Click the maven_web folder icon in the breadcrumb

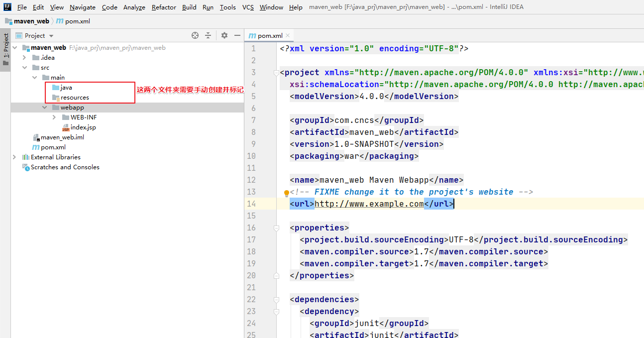click(8, 21)
